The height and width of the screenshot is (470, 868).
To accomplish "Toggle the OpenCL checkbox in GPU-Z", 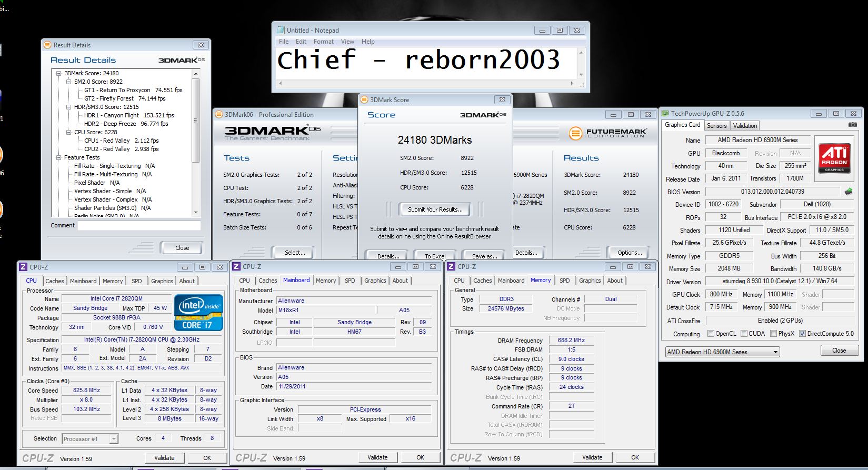I will click(x=711, y=334).
